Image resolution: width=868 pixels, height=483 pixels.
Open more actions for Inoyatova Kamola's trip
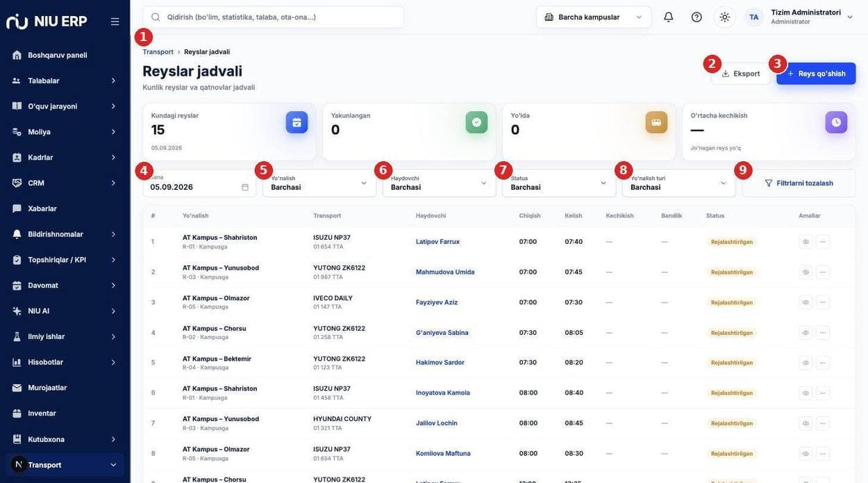click(823, 393)
